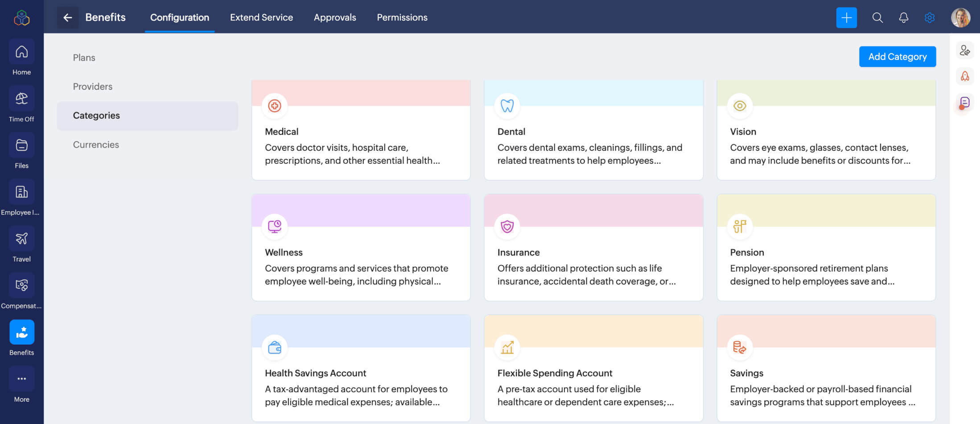Click the Wellness category monitor icon
Image resolution: width=980 pixels, height=424 pixels.
275,226
